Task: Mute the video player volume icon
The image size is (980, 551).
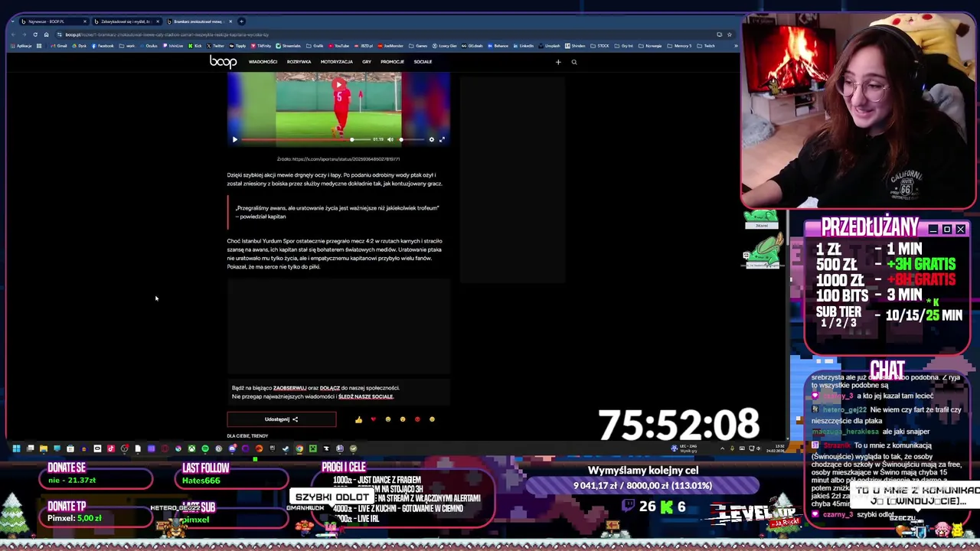Action: click(x=390, y=139)
